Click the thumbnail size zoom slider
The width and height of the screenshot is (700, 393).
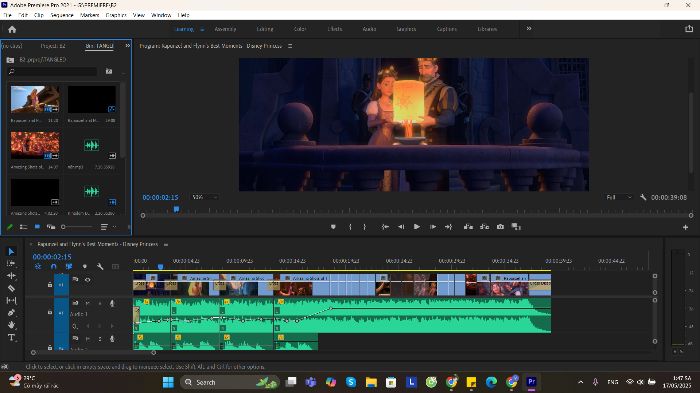77,227
